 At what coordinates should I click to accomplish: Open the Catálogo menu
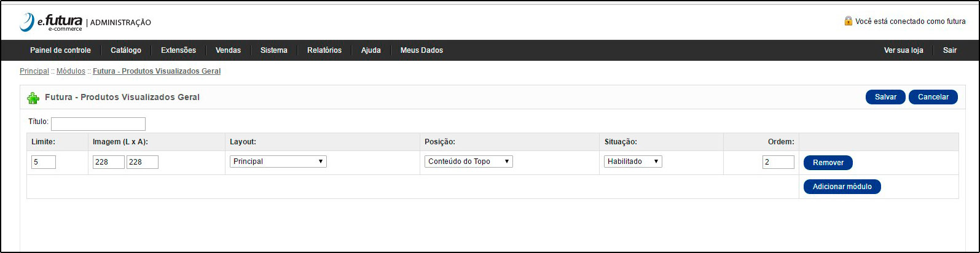[x=126, y=50]
